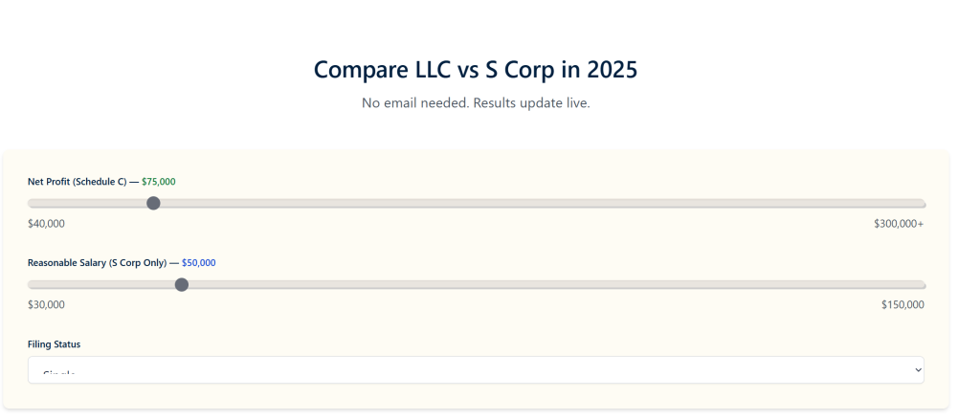Click the 'Single' value shown in Filing Status
Viewport: 980px width, 420px height.
click(59, 374)
